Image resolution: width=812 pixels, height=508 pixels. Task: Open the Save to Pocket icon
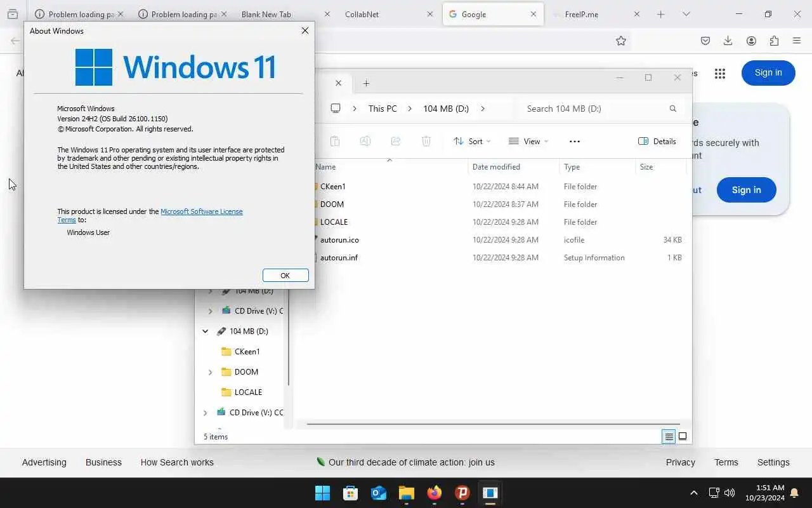point(705,41)
